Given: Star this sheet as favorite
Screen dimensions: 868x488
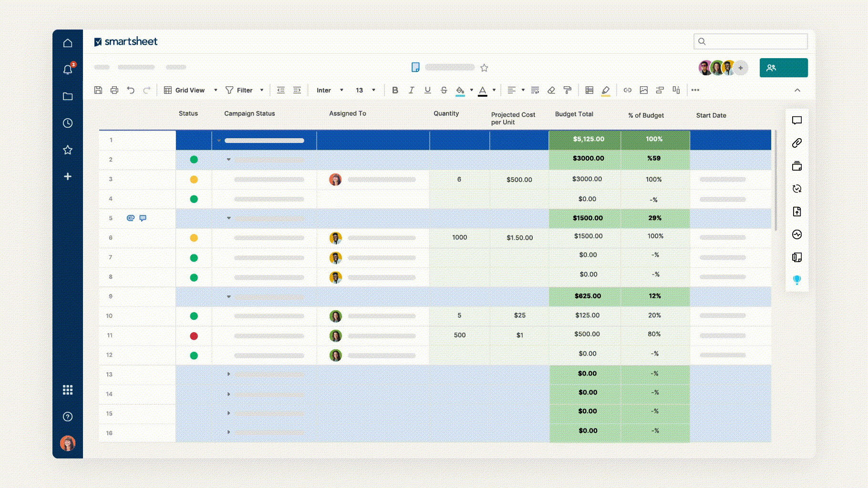Looking at the screenshot, I should pos(484,68).
